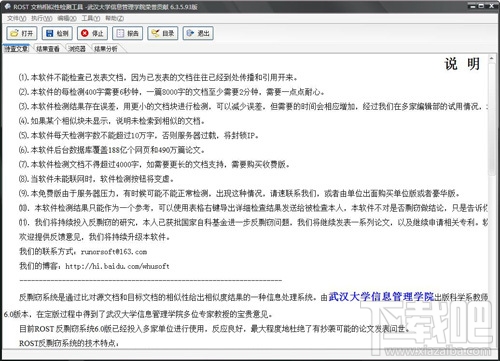Click the line ROST反剽窃系统的技术特点
This screenshot has height=361, width=500.
point(69,343)
